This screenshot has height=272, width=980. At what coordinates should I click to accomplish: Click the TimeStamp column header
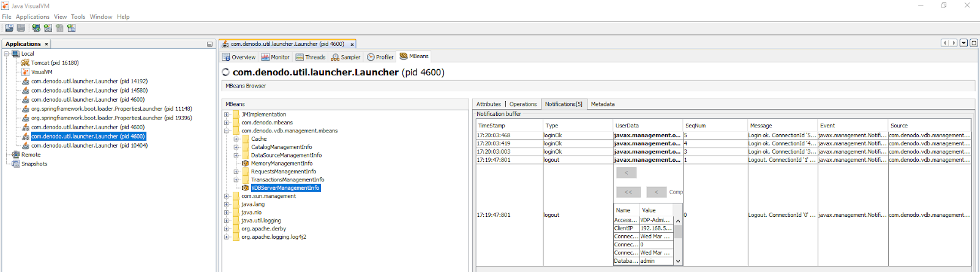click(x=510, y=126)
